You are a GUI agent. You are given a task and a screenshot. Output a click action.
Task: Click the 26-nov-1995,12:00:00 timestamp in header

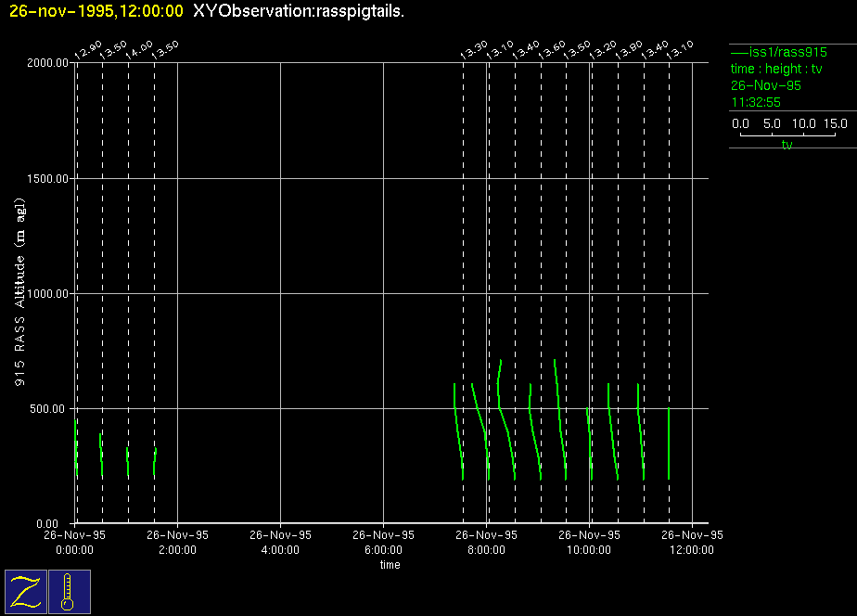(x=96, y=10)
